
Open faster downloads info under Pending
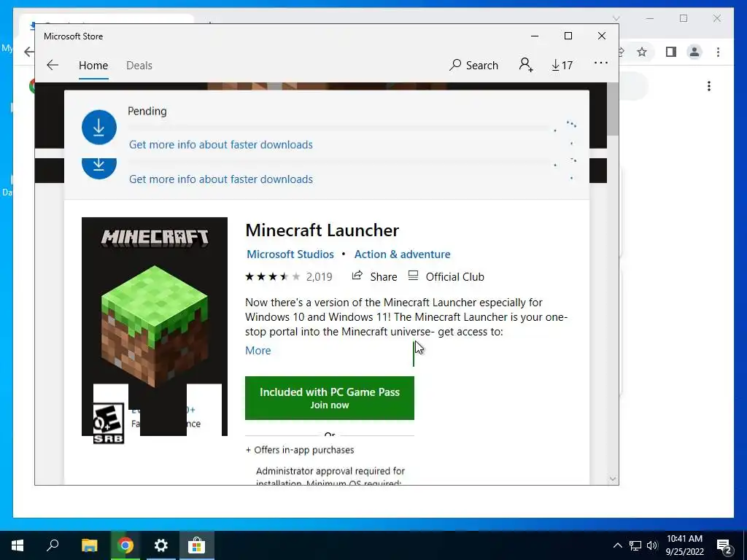click(x=220, y=145)
